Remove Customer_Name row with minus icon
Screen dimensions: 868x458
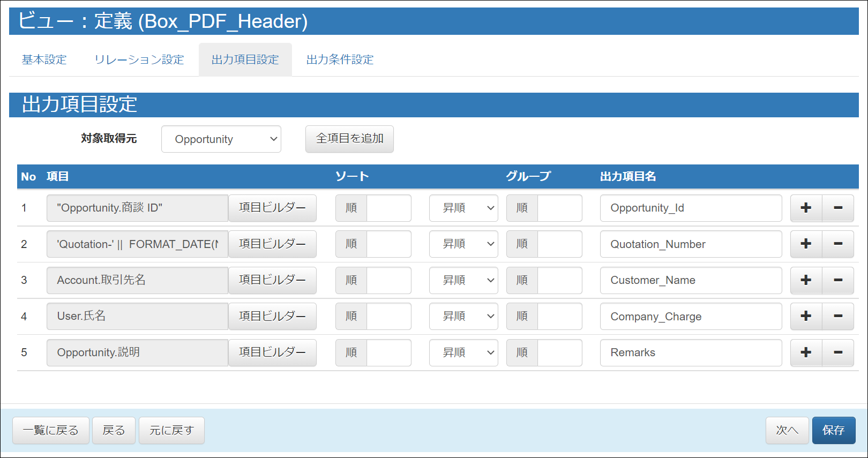(x=838, y=280)
